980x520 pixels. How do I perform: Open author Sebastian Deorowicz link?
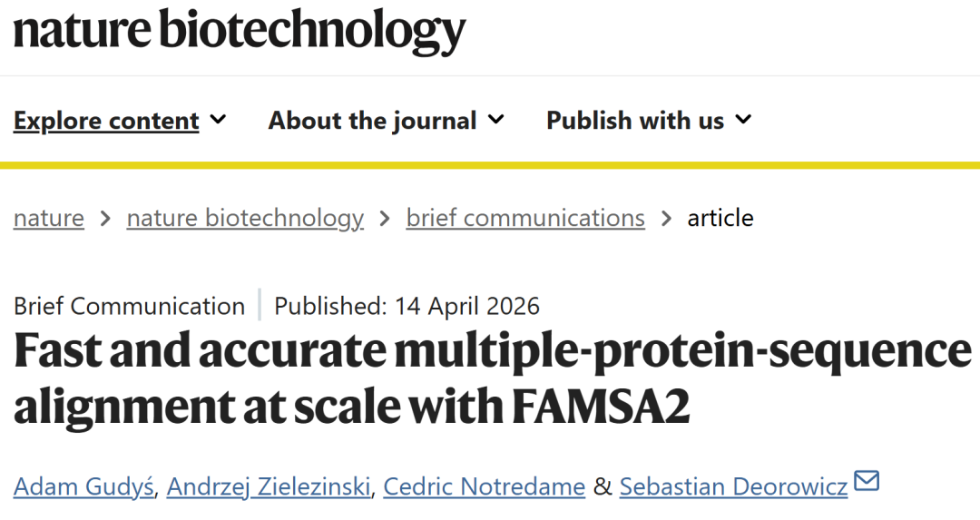coord(733,487)
